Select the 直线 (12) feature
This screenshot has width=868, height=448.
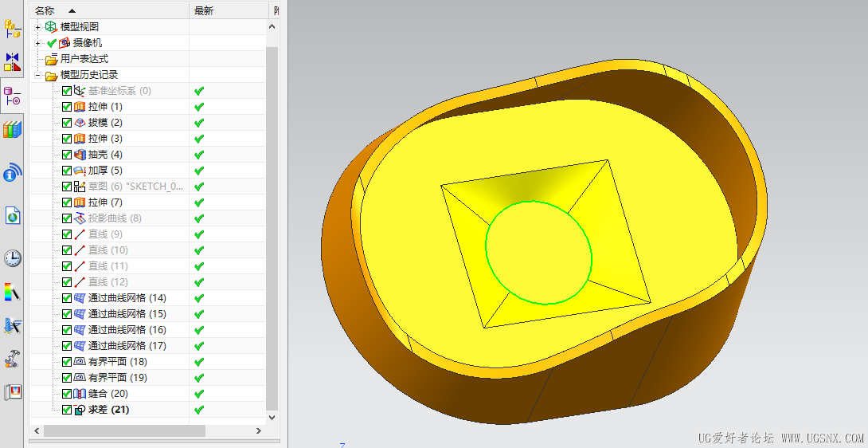(108, 282)
